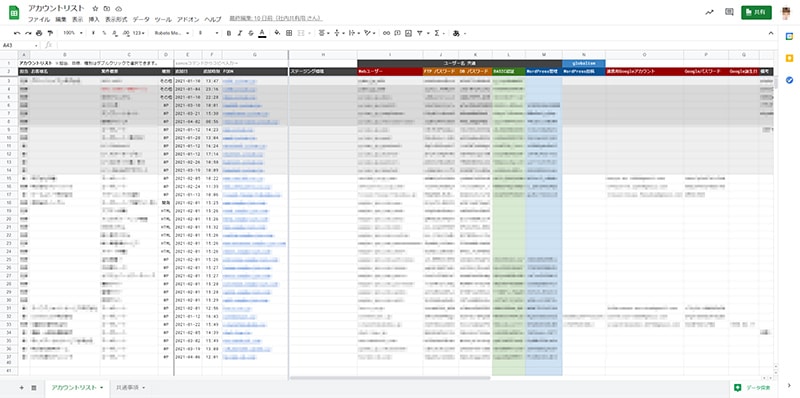Toggle the filter on the sheet
This screenshot has width=800, height=398.
point(421,33)
